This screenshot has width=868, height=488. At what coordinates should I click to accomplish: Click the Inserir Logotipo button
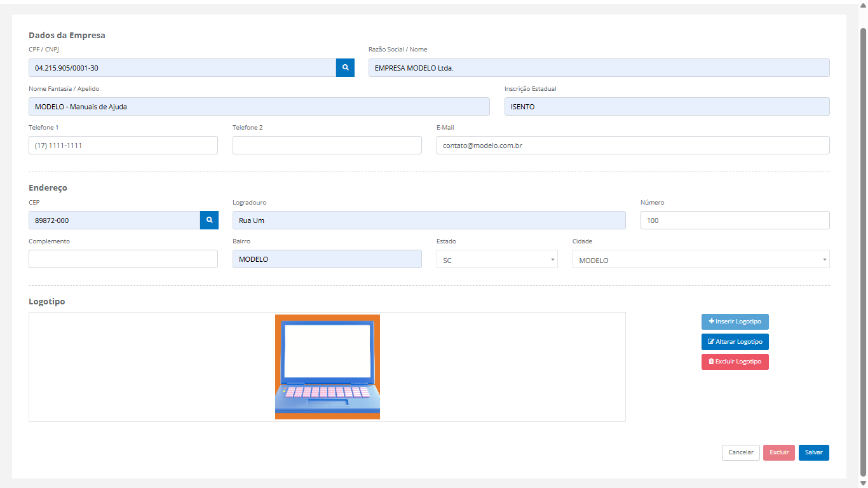[x=735, y=322]
